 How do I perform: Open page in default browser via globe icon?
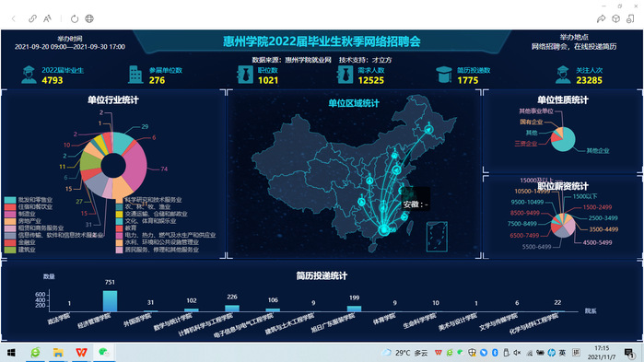tap(89, 18)
